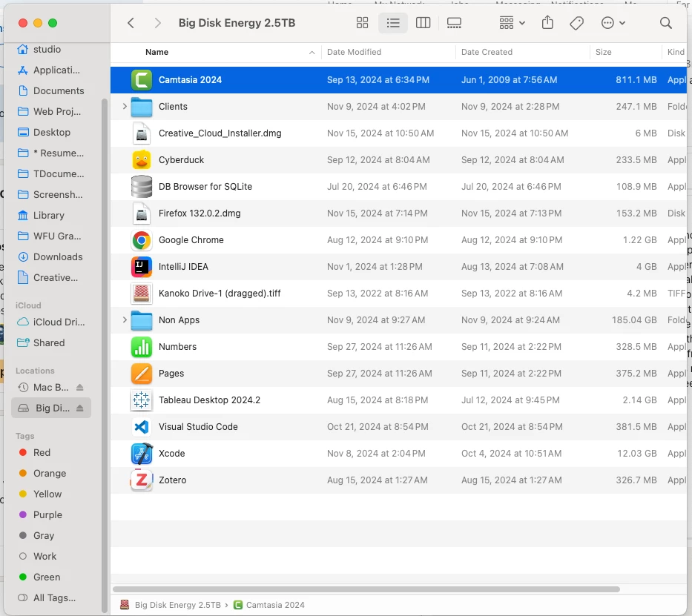Select the Visual Studio Code icon
692x616 pixels.
[142, 426]
